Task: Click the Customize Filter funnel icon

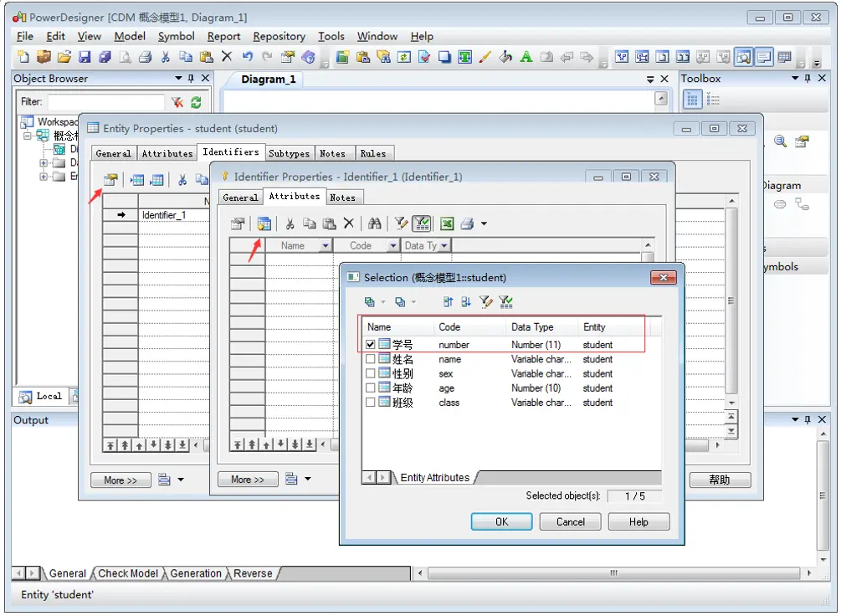Action: pyautogui.click(x=399, y=223)
